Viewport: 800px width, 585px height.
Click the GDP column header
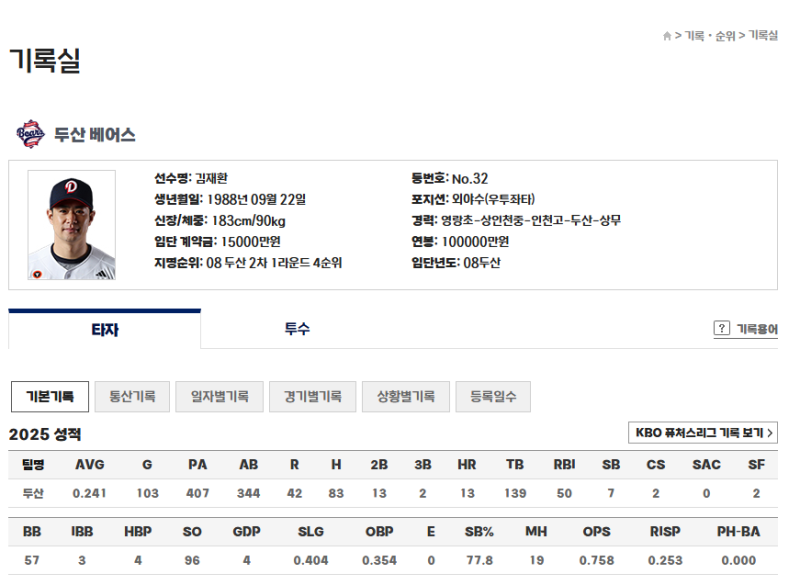(246, 531)
